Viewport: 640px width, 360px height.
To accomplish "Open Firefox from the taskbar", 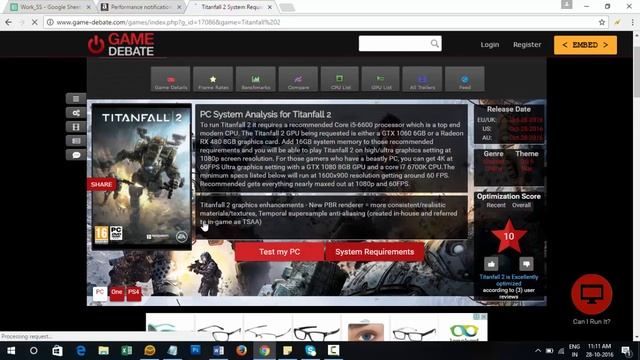I will (x=241, y=351).
